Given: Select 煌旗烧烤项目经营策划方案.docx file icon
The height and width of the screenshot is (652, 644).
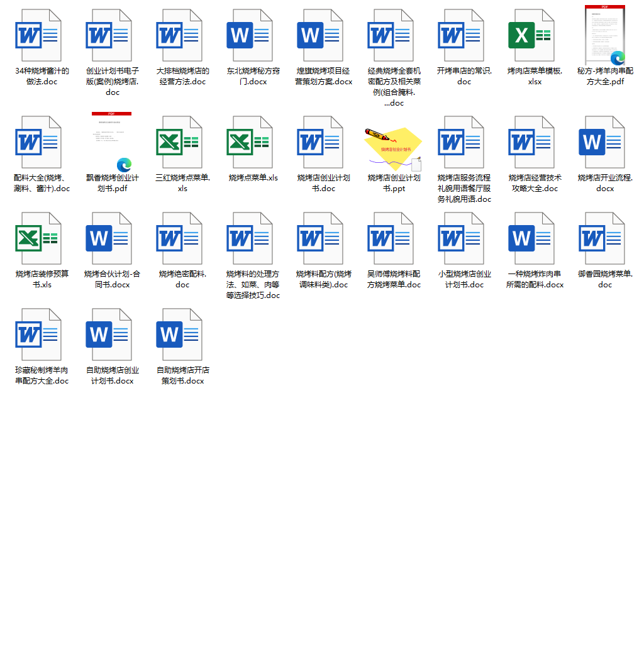Looking at the screenshot, I should [320, 35].
